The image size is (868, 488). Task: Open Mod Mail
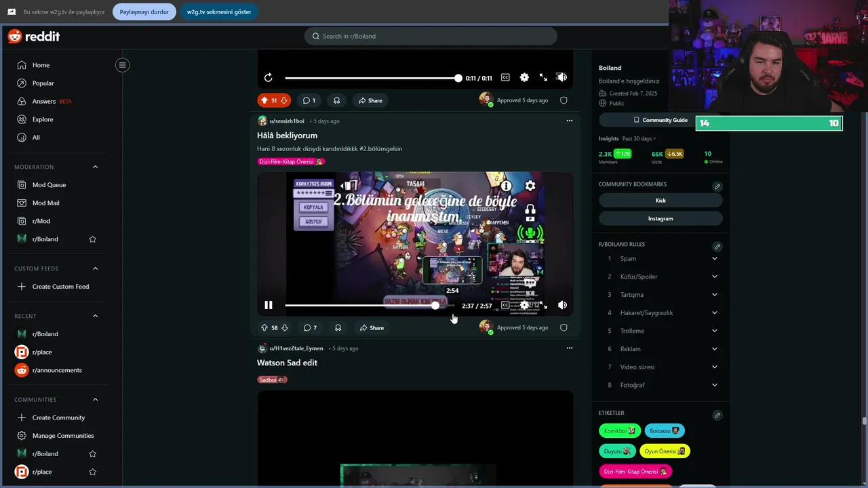[45, 203]
